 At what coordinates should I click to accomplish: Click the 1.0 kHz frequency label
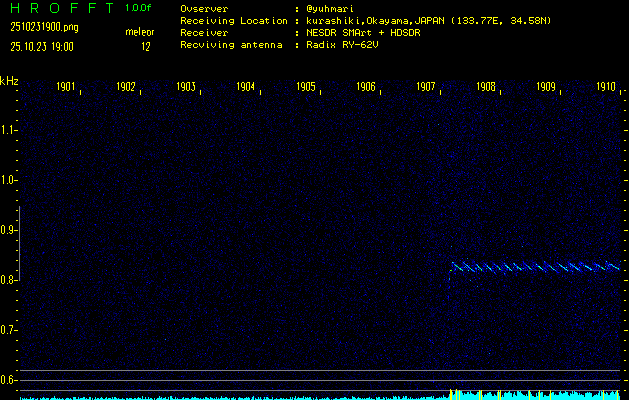(x=7, y=180)
